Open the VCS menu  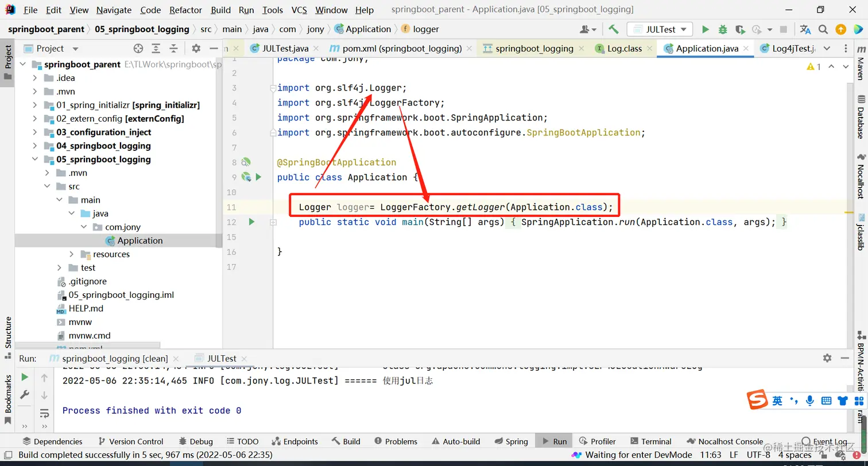pos(299,10)
